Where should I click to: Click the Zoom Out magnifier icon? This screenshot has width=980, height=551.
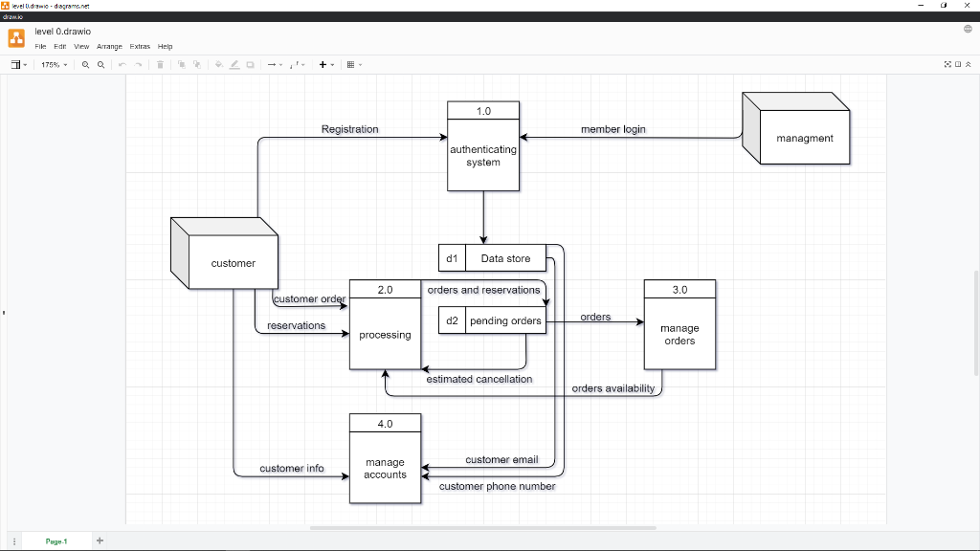tap(101, 64)
